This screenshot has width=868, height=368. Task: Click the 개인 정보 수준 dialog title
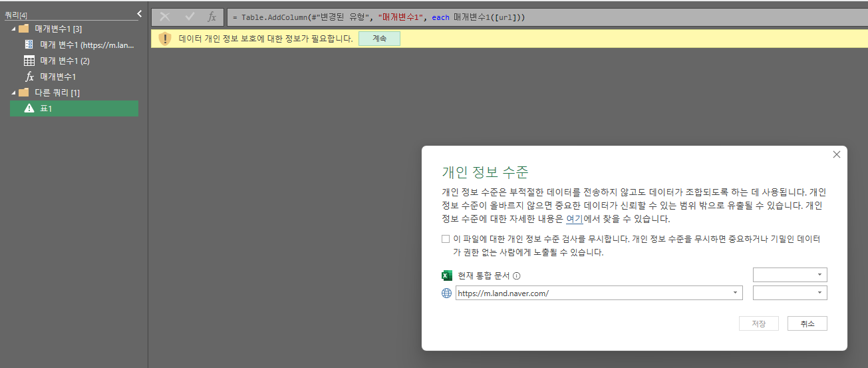pyautogui.click(x=485, y=172)
